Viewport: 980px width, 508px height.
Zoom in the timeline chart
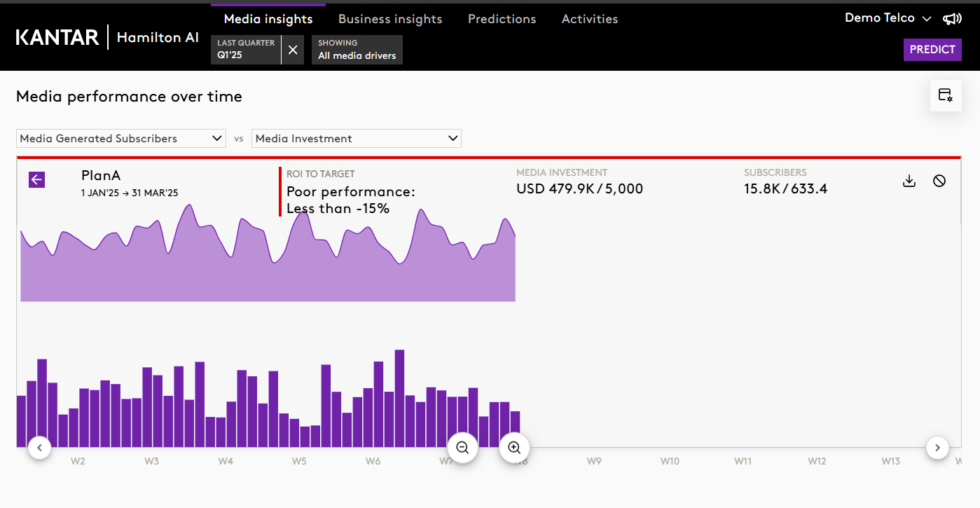[x=514, y=448]
